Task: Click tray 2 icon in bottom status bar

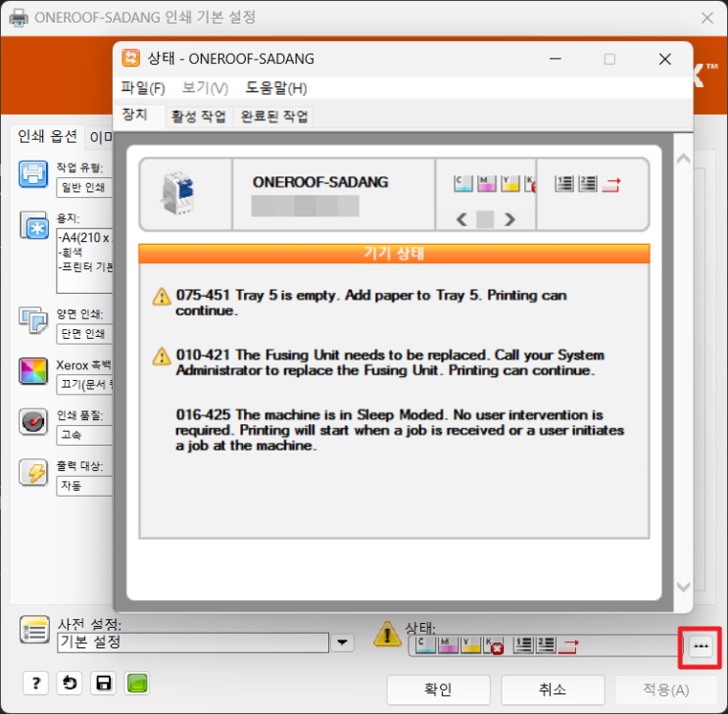Action: tap(546, 644)
